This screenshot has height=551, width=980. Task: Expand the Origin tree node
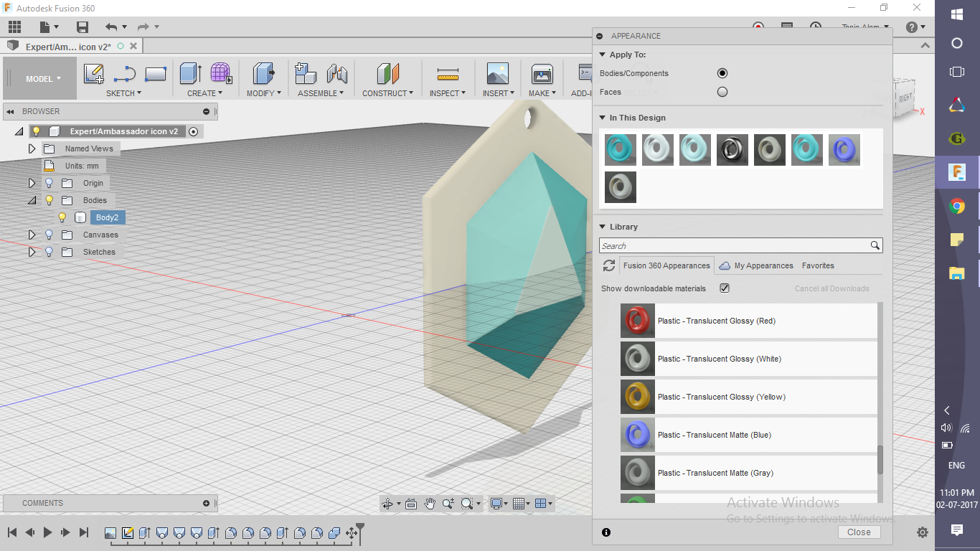[32, 183]
